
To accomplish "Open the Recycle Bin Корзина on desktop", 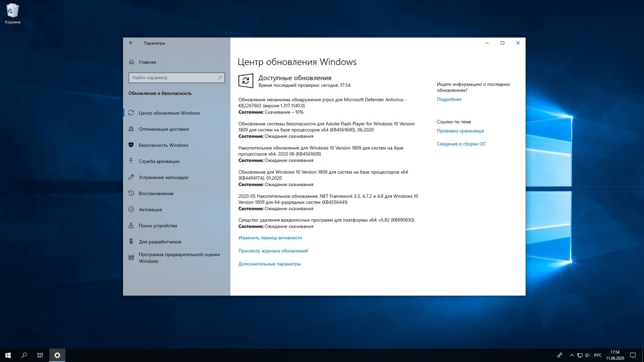I will point(12,13).
